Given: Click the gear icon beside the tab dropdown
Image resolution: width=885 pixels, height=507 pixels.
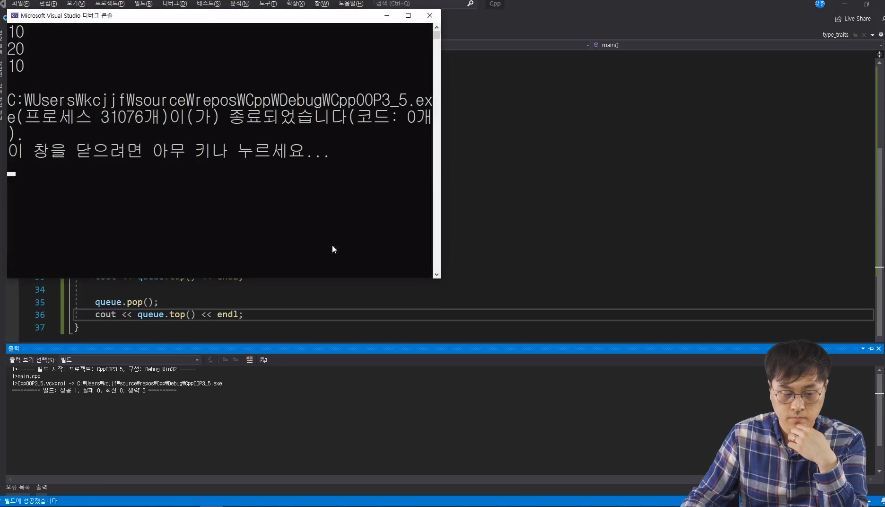Looking at the screenshot, I should (881, 35).
